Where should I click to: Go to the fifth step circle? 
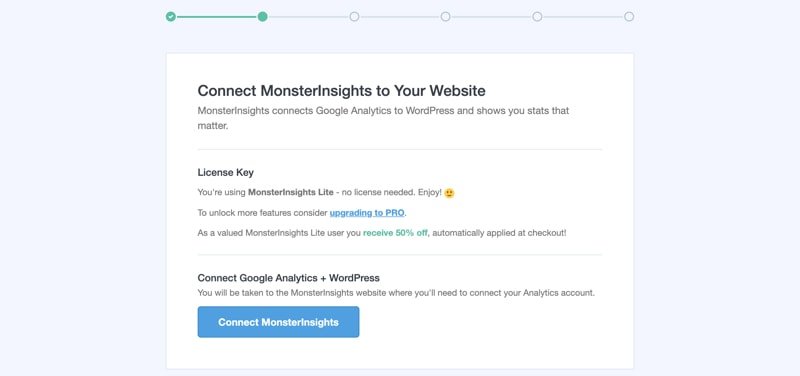537,17
